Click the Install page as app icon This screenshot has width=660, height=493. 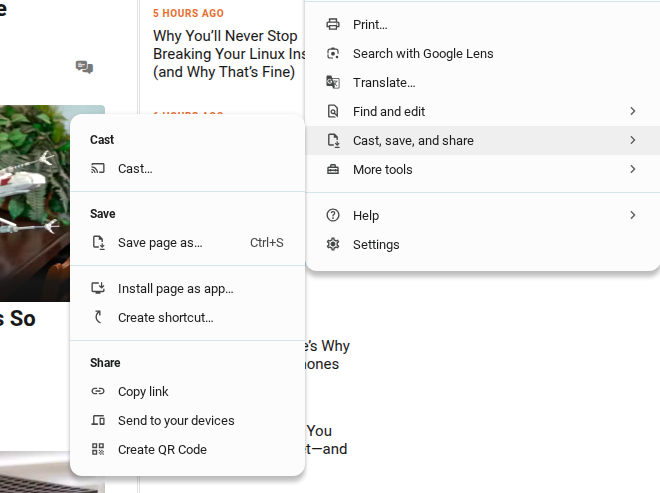point(98,288)
